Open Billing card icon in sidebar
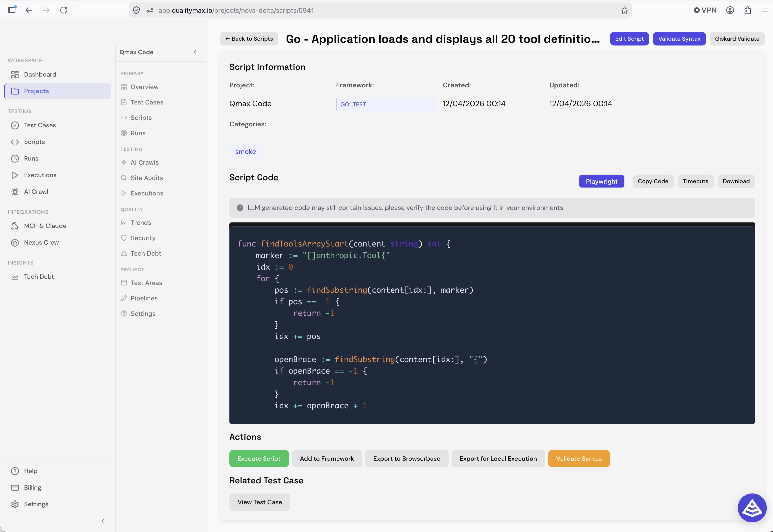The width and height of the screenshot is (773, 532). coord(15,487)
